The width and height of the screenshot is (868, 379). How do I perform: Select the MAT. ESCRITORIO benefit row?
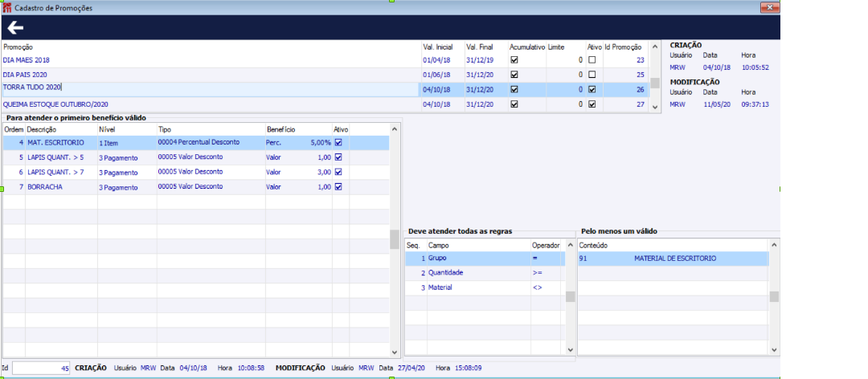[195, 142]
